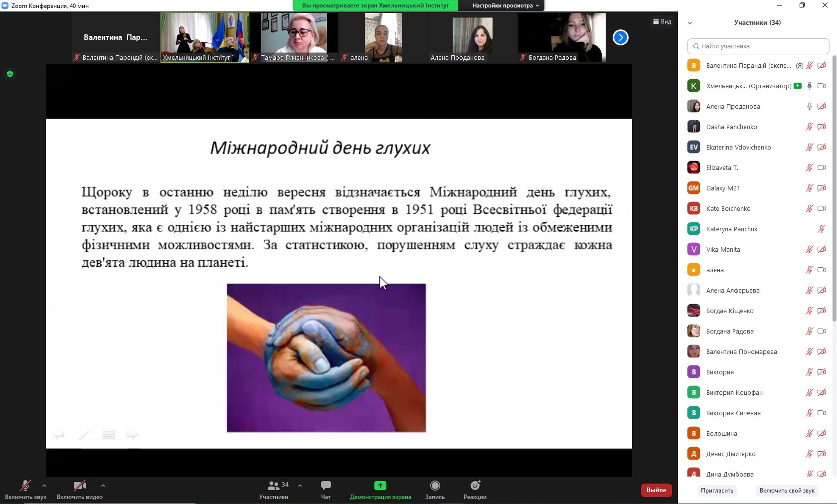
Task: Open the Chat panel icon
Action: click(326, 486)
